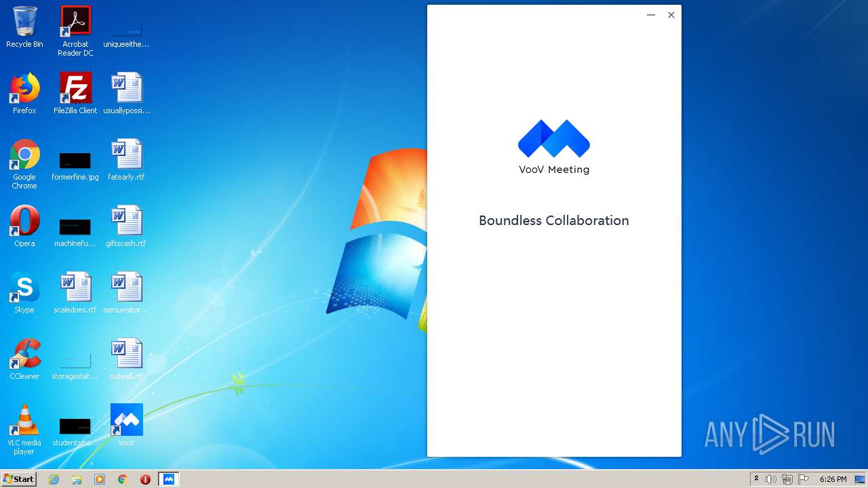
Task: Open Windows Explorer folder in taskbar
Action: (77, 479)
